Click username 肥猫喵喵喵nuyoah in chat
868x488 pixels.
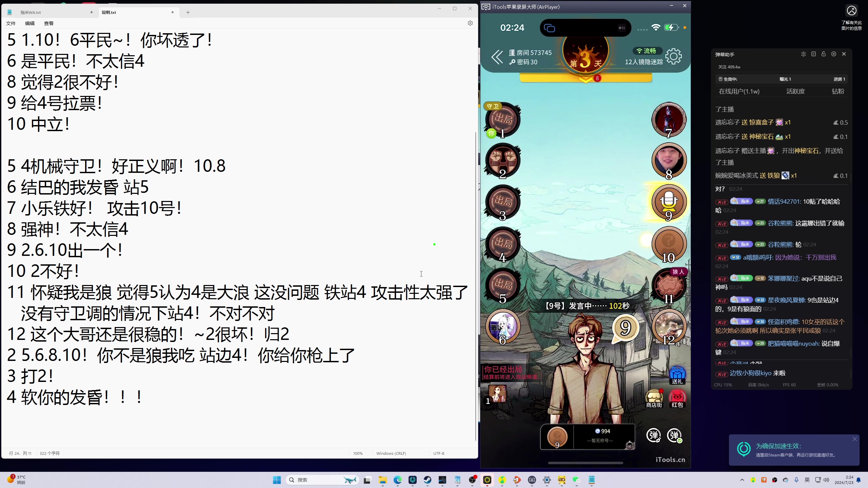point(792,344)
